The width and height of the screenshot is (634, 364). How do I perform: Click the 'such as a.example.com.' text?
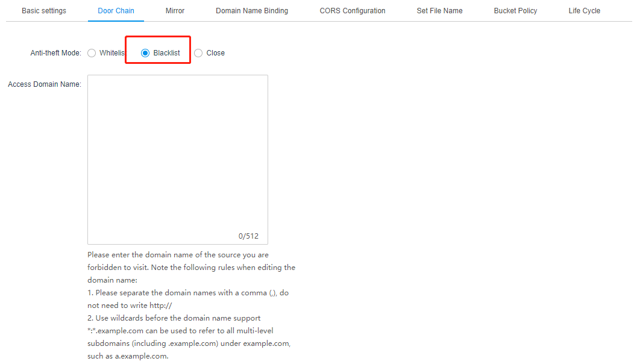tap(128, 356)
